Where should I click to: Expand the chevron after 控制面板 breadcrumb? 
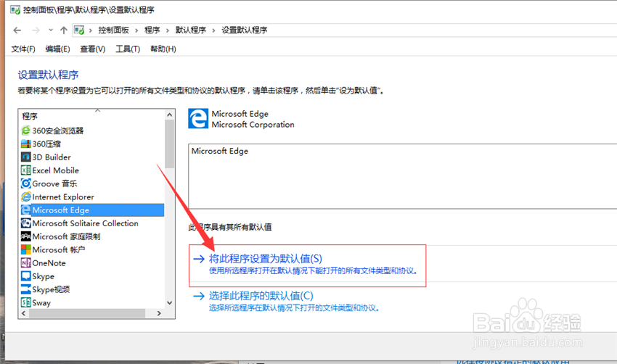coord(136,30)
